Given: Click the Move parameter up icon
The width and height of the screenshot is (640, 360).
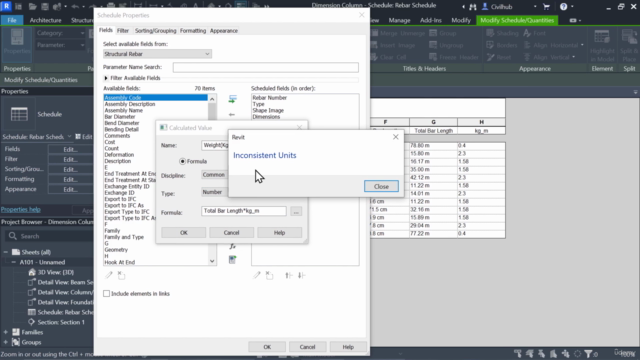Looking at the screenshot, I should point(289,276).
